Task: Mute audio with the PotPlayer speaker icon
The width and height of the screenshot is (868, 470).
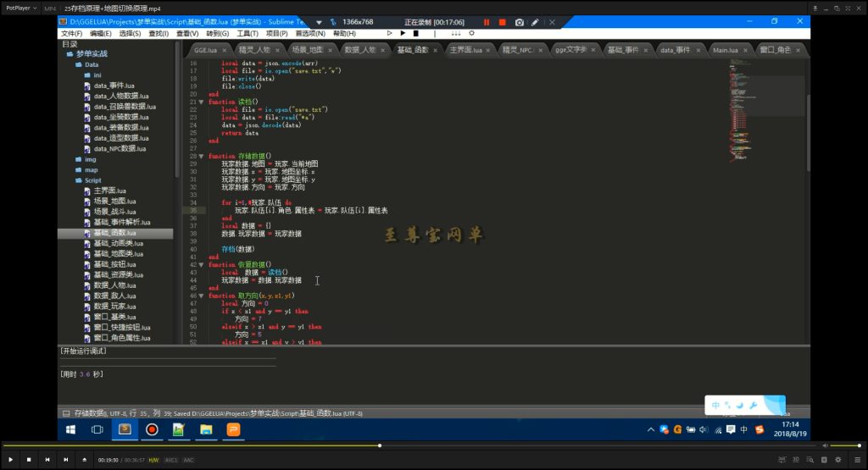Action: pos(825,445)
